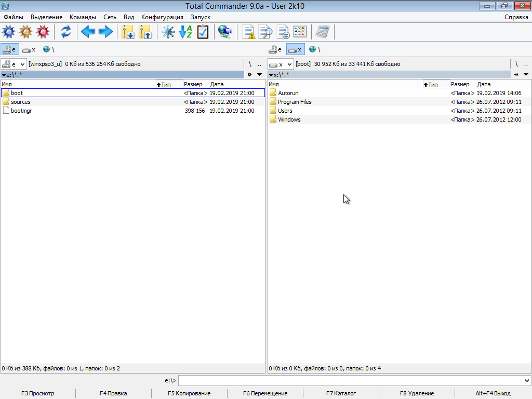Click the clipboard checkmark toolbar icon
Viewport: 532px width, 399px height.
tap(203, 32)
